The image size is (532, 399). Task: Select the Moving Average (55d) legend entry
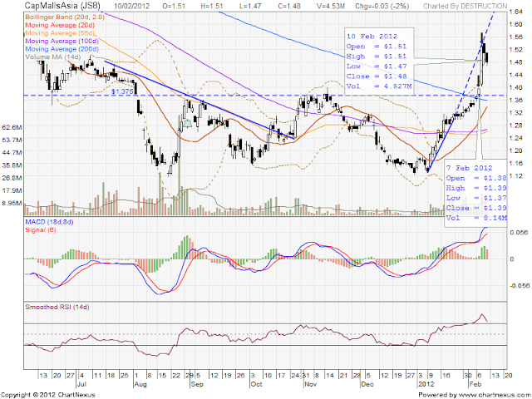pos(60,33)
